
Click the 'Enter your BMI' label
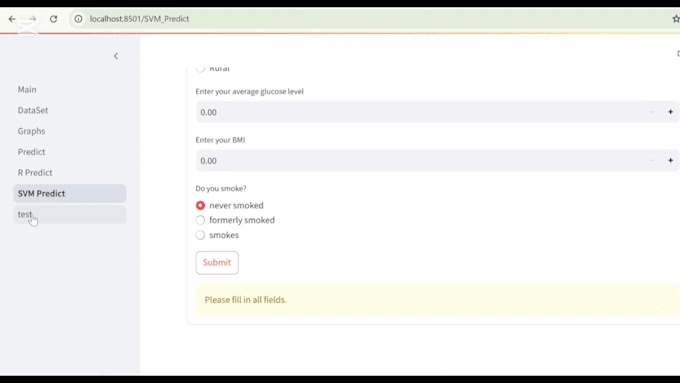[220, 140]
